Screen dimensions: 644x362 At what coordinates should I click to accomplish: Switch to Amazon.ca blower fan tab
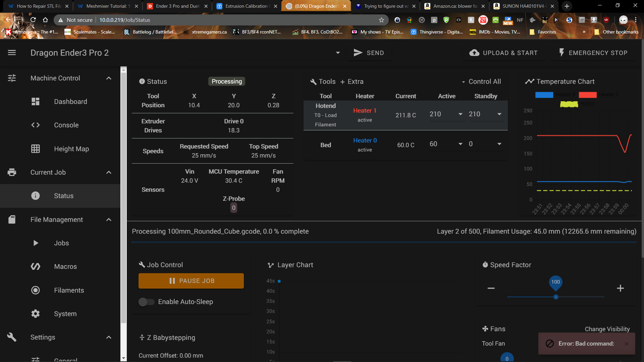pyautogui.click(x=454, y=6)
